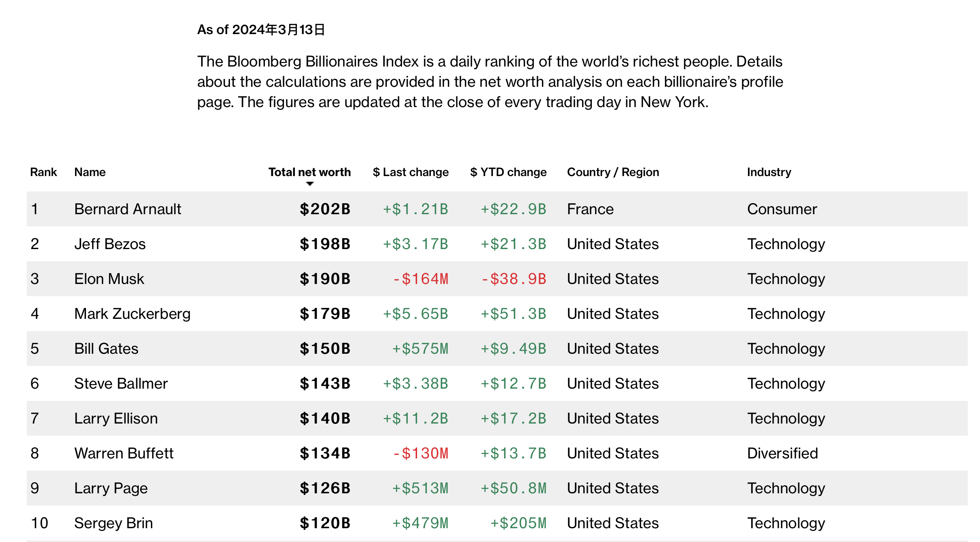Select the Larry Page row name
The width and height of the screenshot is (980, 542).
point(111,488)
